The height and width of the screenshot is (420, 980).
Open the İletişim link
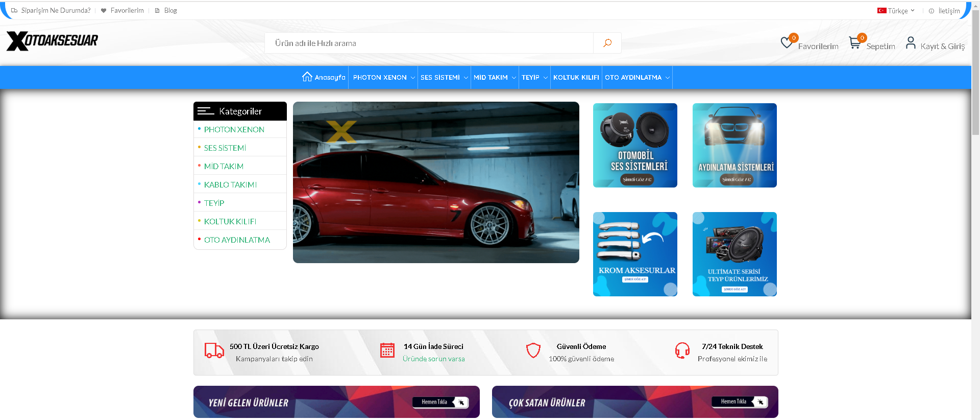tap(949, 11)
